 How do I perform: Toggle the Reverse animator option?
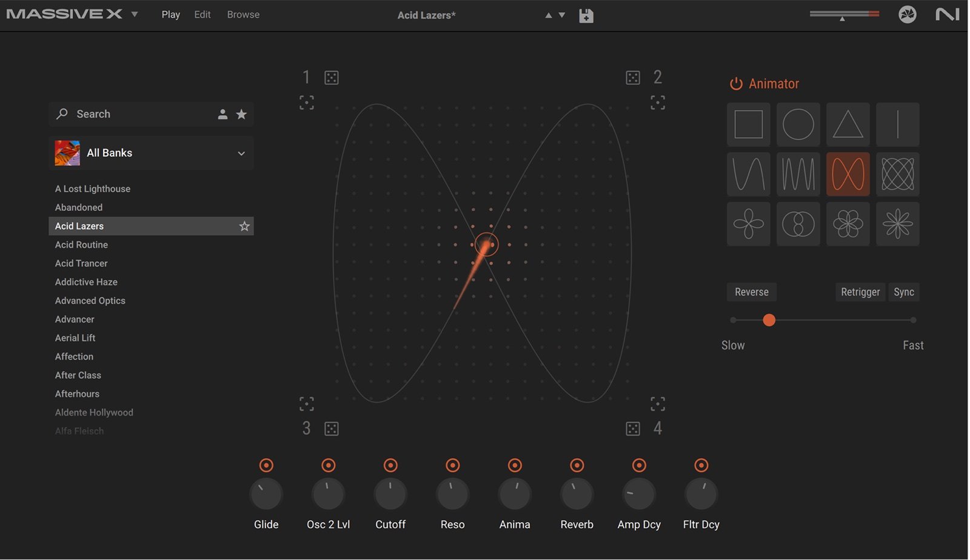click(x=752, y=292)
